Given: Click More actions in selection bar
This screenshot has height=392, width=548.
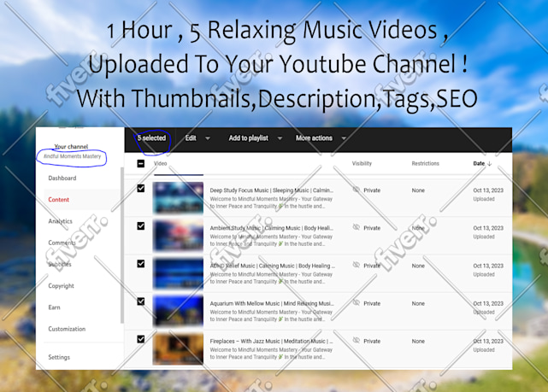Looking at the screenshot, I should (x=314, y=138).
